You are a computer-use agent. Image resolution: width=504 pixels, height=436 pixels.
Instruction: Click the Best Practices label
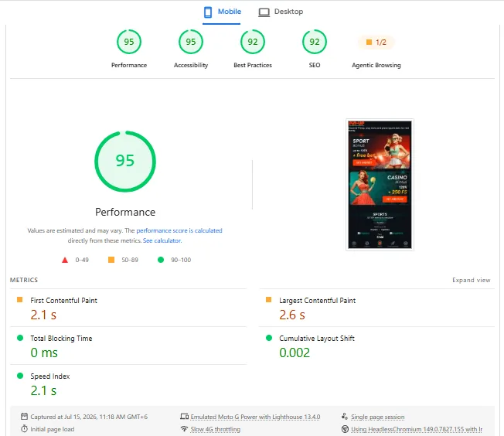click(x=253, y=65)
